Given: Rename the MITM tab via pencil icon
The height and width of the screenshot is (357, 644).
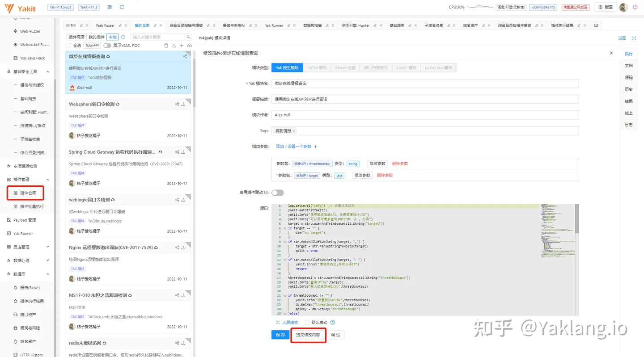Looking at the screenshot, I should (x=81, y=25).
